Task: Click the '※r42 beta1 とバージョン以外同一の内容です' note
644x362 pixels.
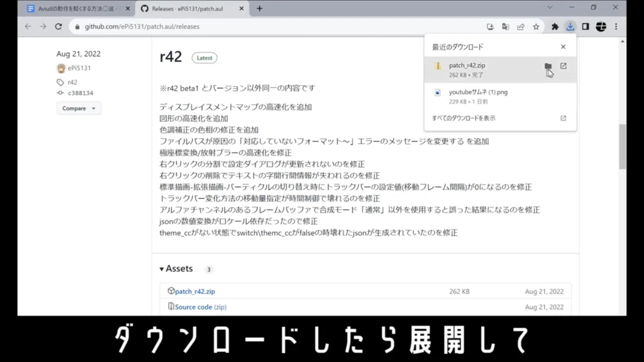Action: tap(237, 88)
